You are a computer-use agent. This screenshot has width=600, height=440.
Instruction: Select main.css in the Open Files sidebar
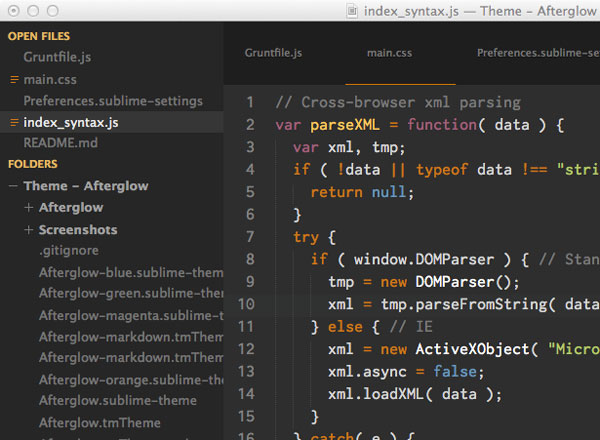coord(50,80)
